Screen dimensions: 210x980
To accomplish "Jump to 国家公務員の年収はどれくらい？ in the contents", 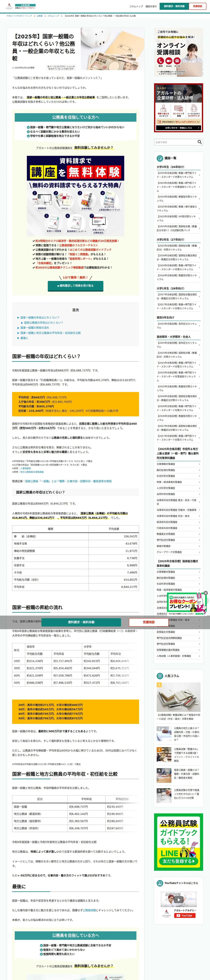I will pyautogui.click(x=44, y=323).
